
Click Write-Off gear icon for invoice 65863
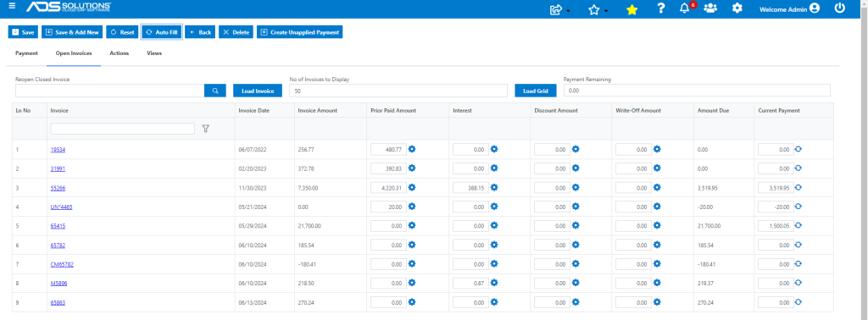point(657,301)
